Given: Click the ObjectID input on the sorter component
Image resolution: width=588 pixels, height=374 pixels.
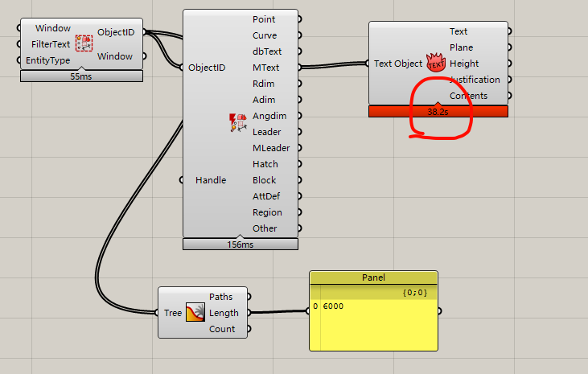Looking at the screenshot, I should pos(207,68).
